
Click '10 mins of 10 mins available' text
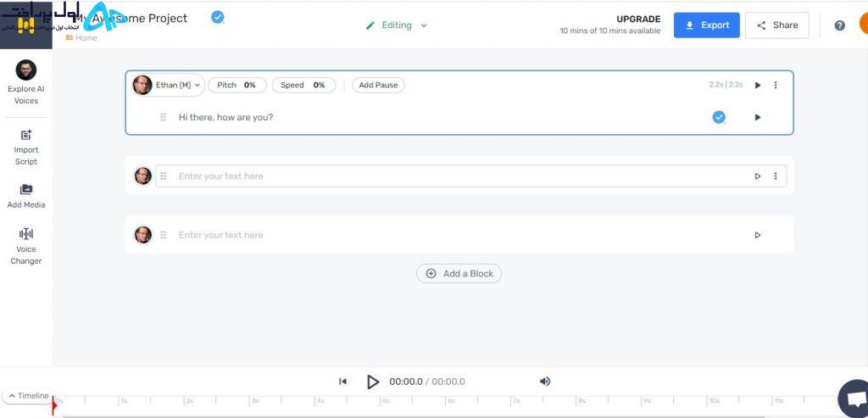pyautogui.click(x=610, y=31)
